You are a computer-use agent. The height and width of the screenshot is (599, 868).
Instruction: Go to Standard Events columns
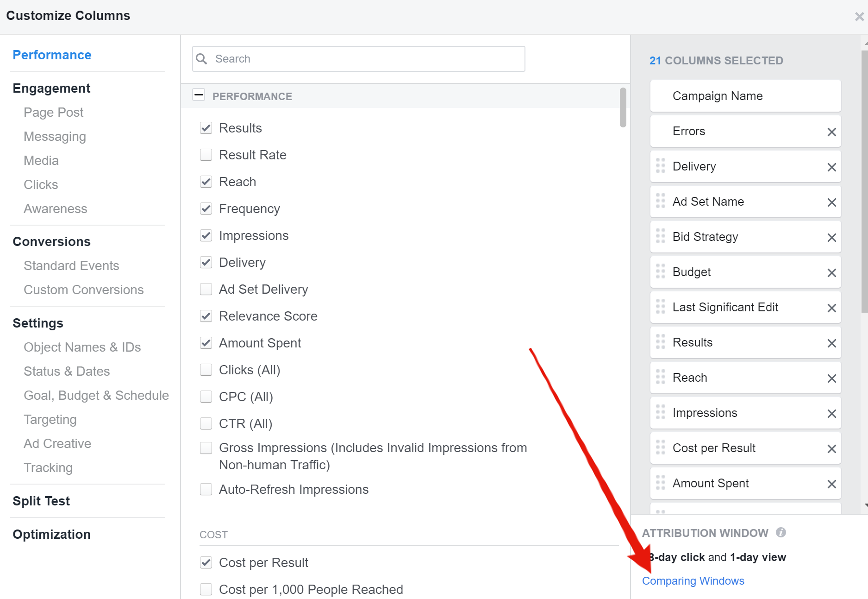(x=71, y=265)
